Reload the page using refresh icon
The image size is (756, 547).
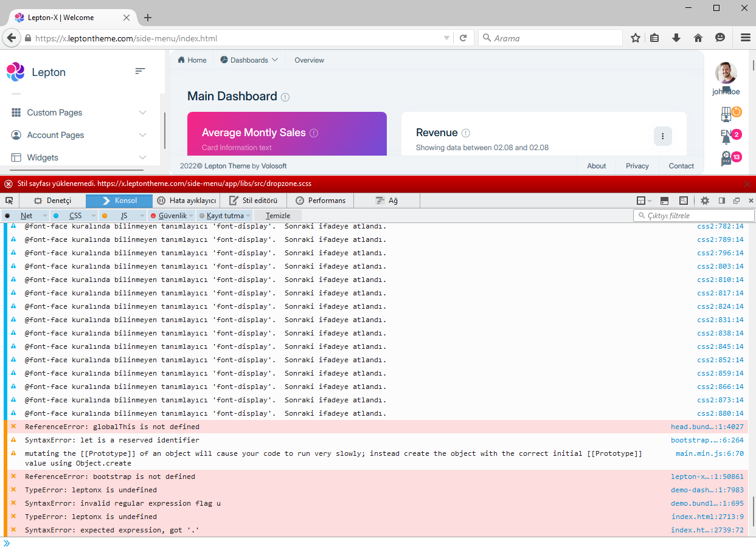point(463,38)
